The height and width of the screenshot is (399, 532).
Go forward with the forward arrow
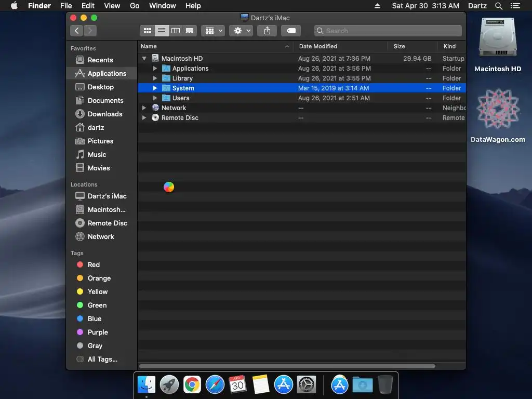[x=90, y=31]
